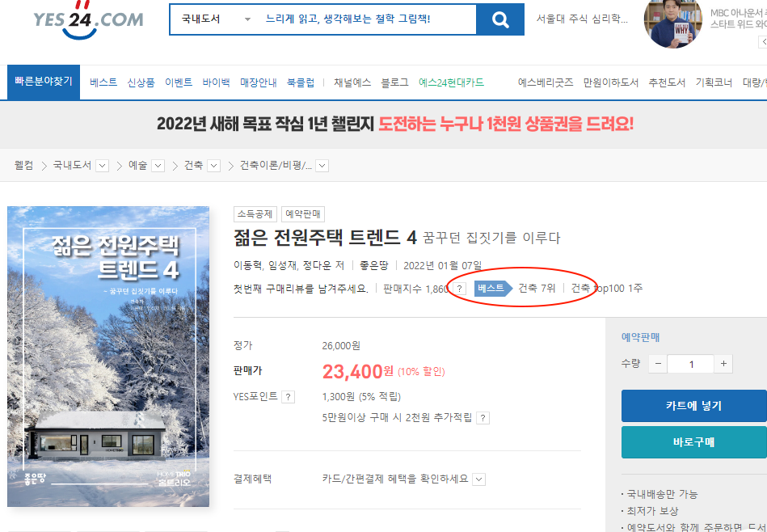The image size is (767, 532).
Task: Click the quantity input field
Action: 691,364
